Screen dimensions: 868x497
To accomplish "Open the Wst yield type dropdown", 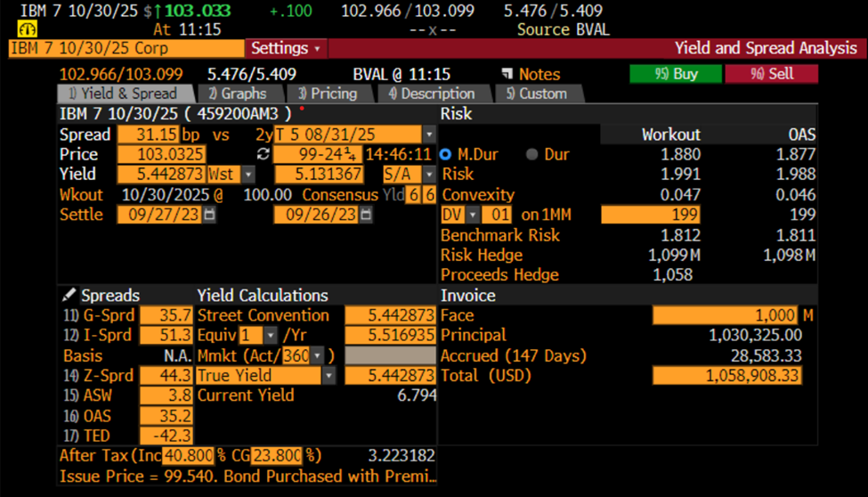I will [248, 175].
